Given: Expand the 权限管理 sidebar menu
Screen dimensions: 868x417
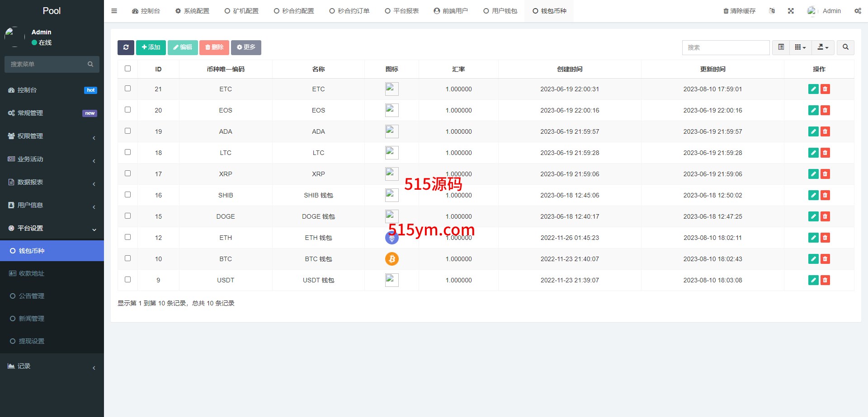Looking at the screenshot, I should (52, 136).
